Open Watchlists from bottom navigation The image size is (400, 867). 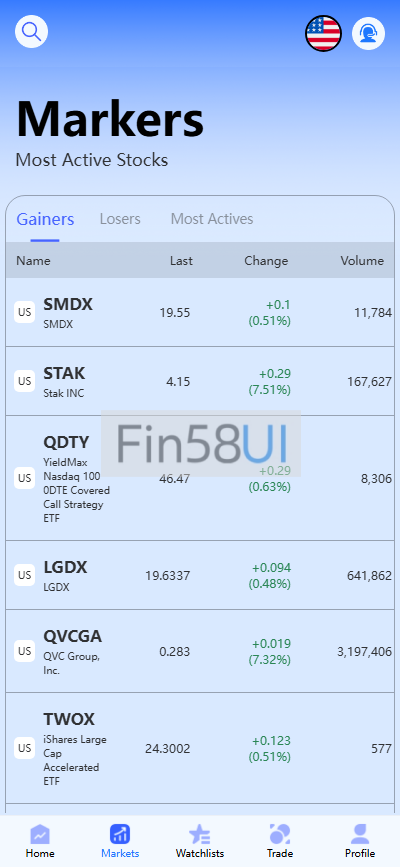(x=200, y=841)
